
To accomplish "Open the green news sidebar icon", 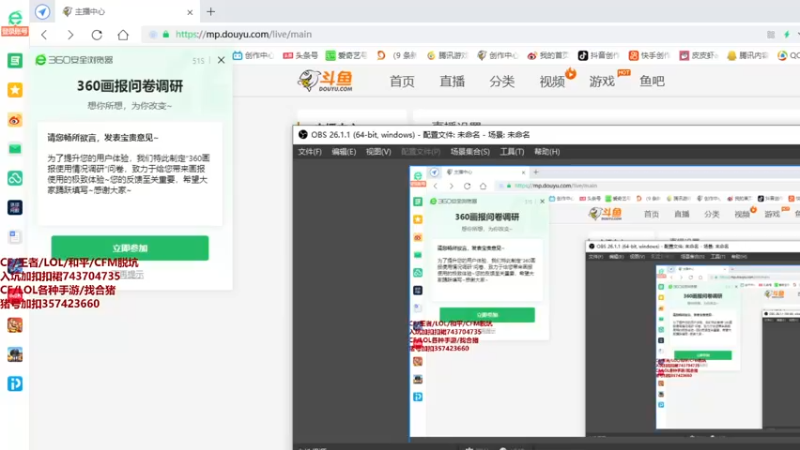I will (15, 61).
